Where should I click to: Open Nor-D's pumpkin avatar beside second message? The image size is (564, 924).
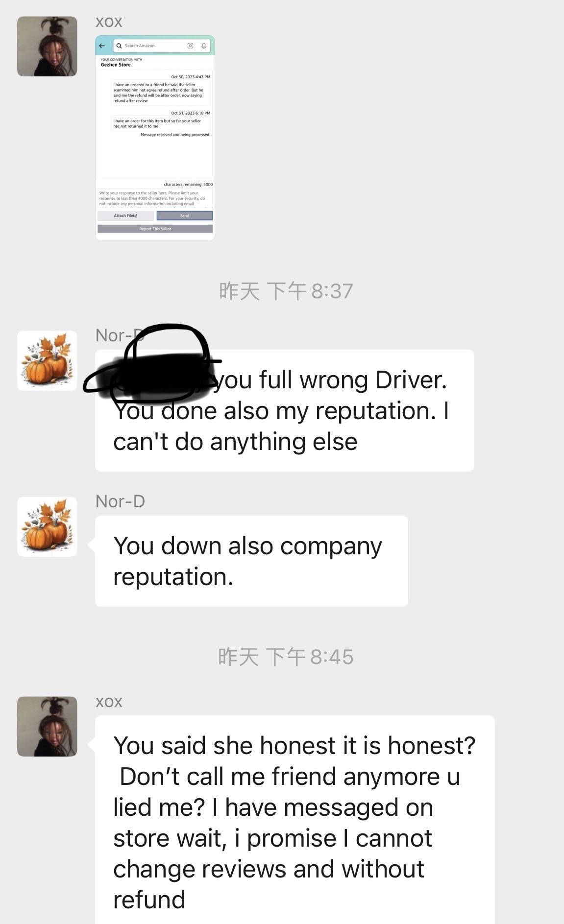(47, 526)
